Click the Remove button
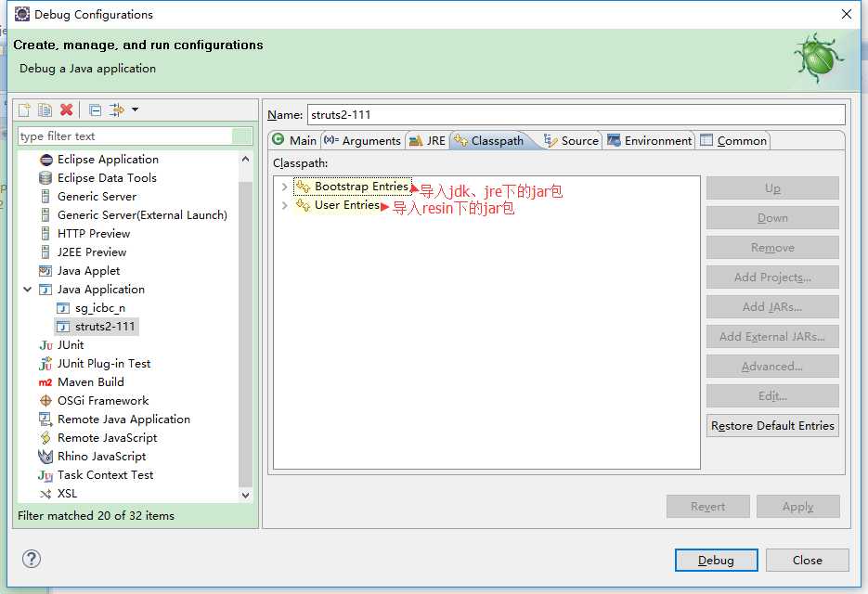The height and width of the screenshot is (594, 868). coord(772,248)
